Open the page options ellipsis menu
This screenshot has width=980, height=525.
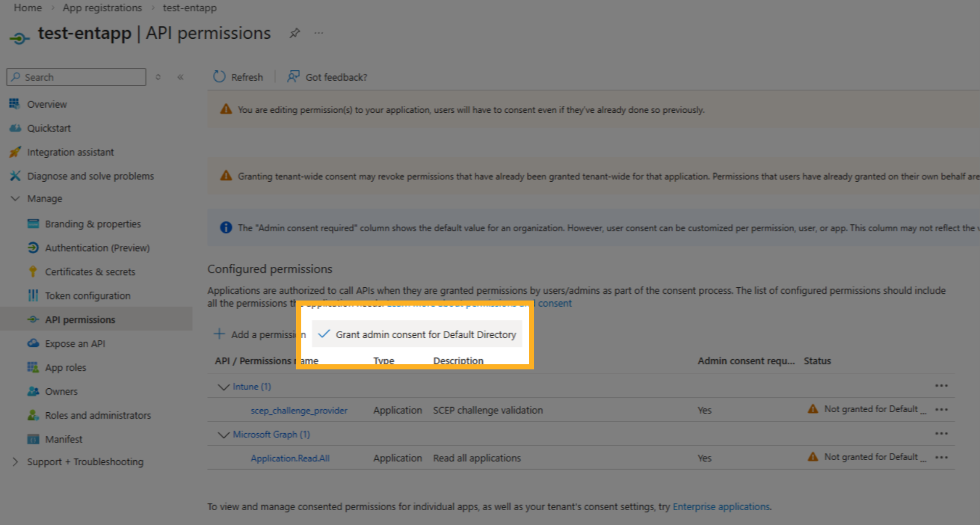click(318, 33)
